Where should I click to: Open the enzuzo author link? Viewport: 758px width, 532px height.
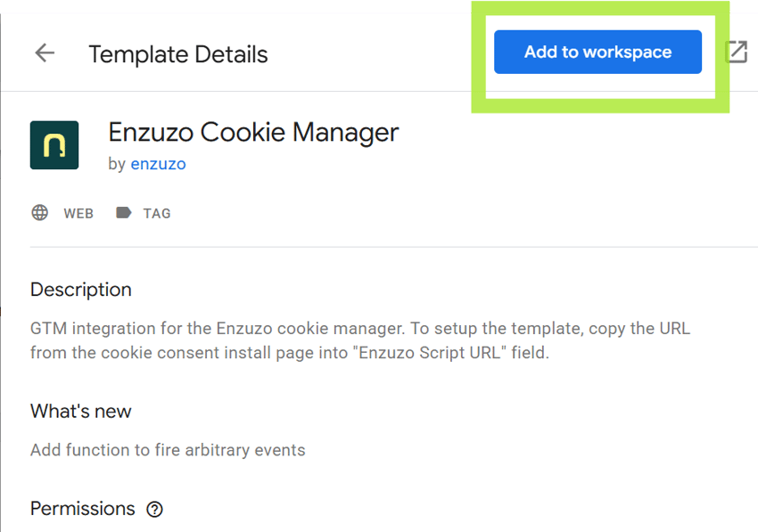(158, 163)
